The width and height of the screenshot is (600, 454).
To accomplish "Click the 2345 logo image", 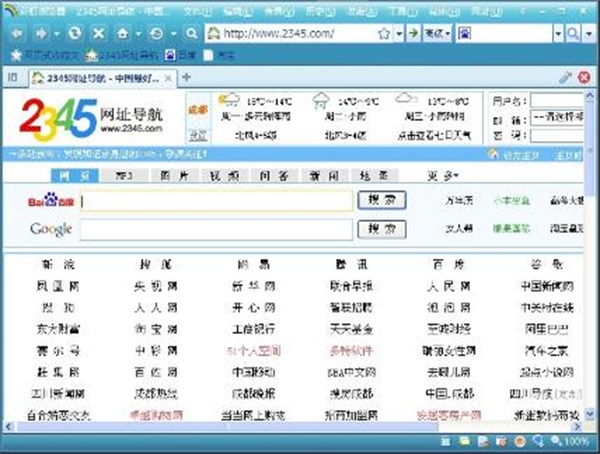I will [x=58, y=119].
